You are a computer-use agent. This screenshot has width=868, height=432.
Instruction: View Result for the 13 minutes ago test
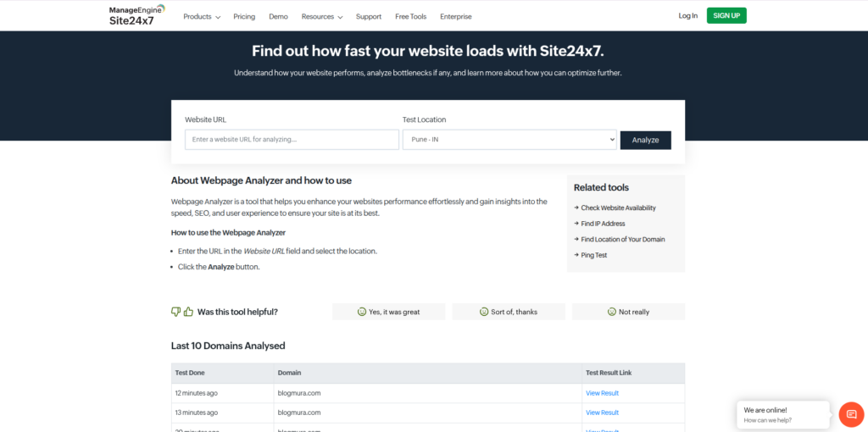tap(603, 413)
